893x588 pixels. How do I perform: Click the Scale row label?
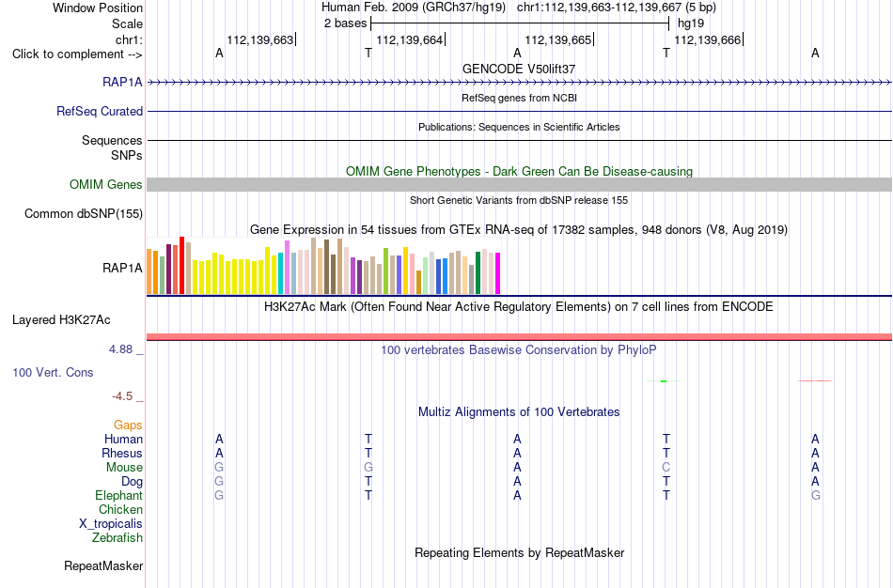tap(128, 23)
